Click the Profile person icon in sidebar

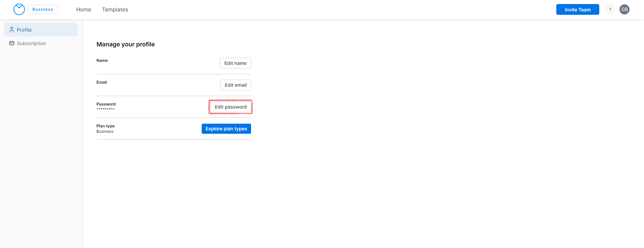12,30
